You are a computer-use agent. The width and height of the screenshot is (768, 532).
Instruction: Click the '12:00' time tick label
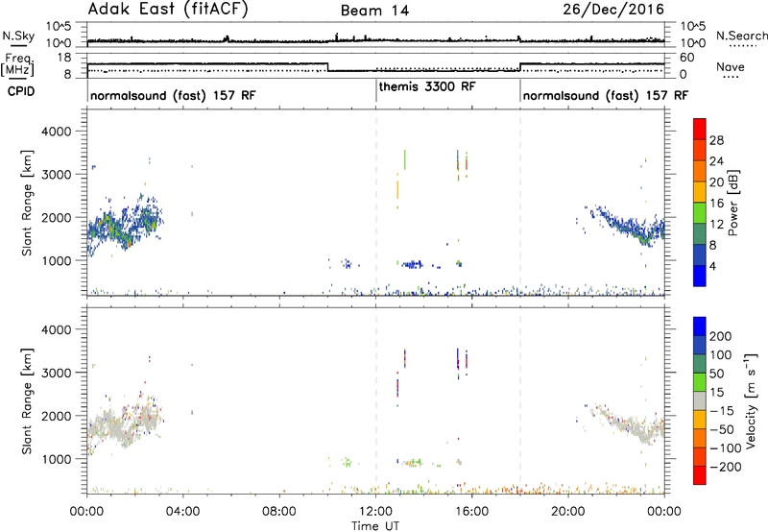click(x=375, y=512)
